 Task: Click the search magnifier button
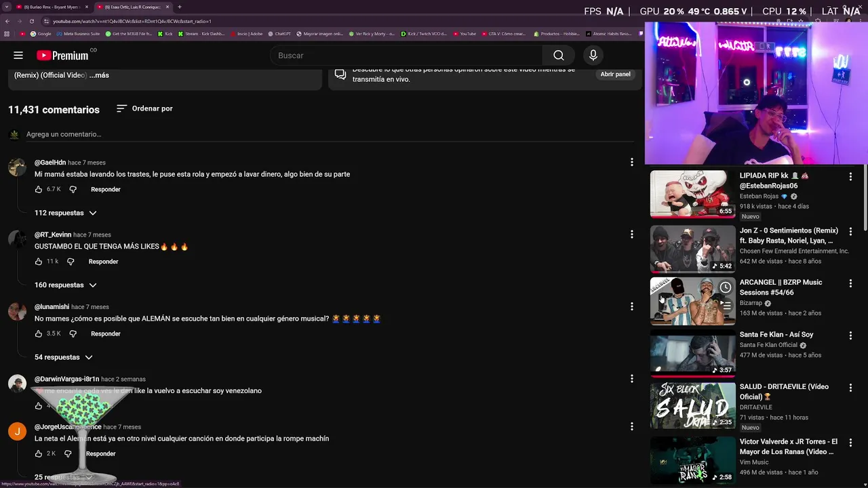pyautogui.click(x=558, y=56)
